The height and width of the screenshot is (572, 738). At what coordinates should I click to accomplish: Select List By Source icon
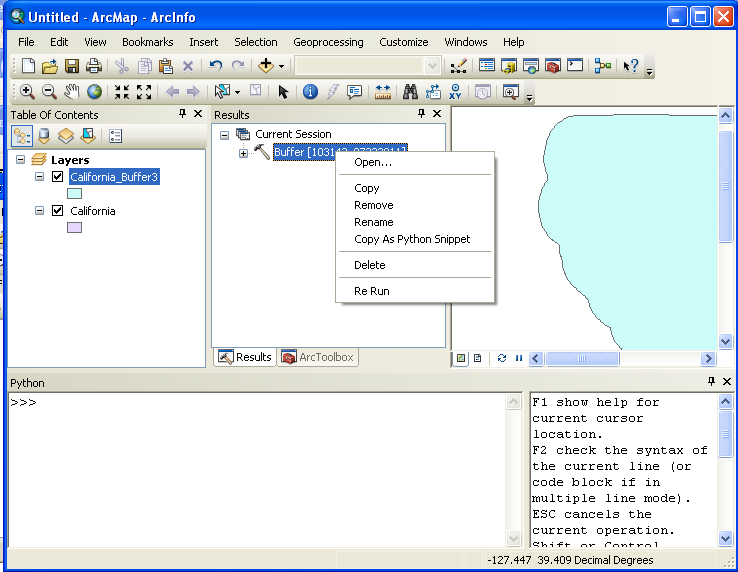pos(44,136)
